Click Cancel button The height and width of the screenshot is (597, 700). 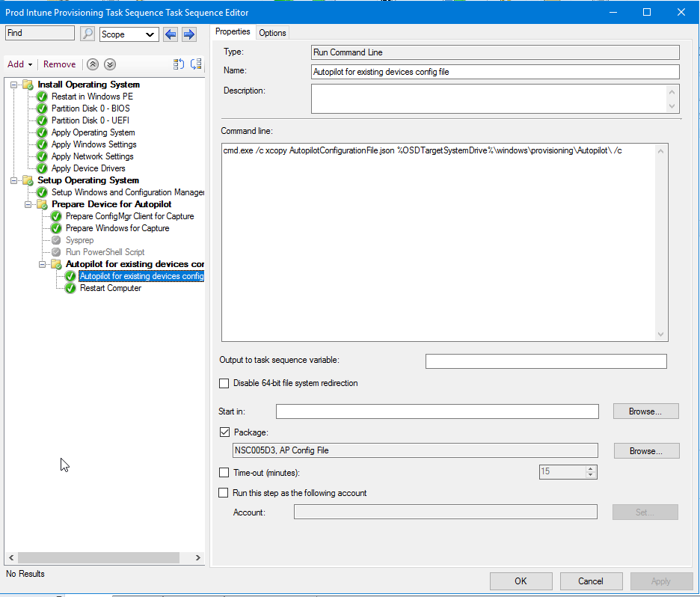591,581
